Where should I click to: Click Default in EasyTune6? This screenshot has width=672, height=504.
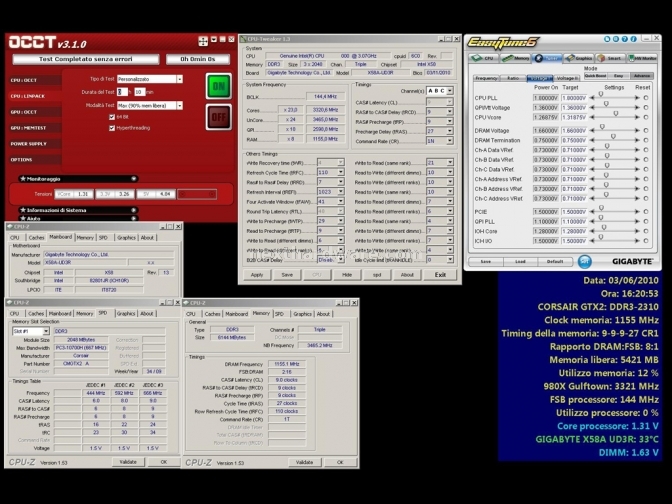[x=555, y=261]
